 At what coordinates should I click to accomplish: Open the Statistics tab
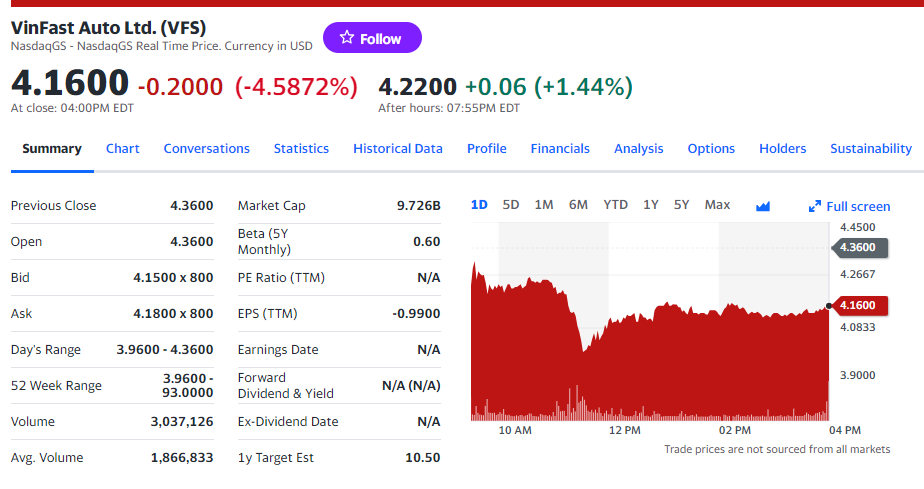click(301, 149)
